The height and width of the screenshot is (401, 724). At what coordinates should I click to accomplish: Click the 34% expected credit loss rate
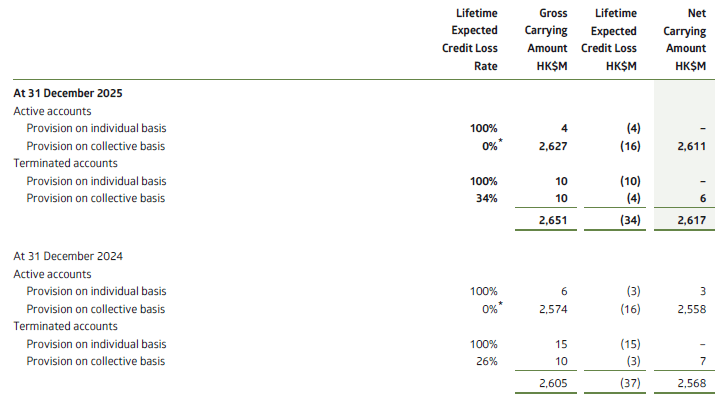click(484, 200)
